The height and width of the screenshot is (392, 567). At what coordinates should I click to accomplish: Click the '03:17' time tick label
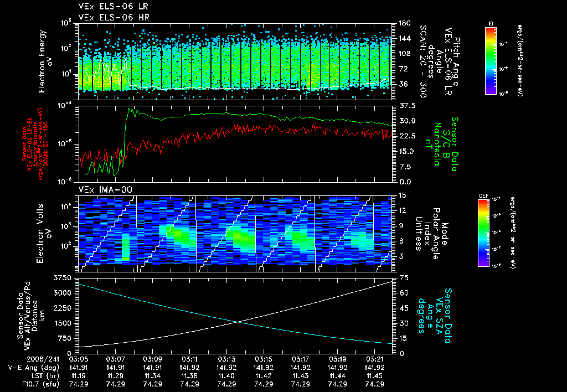pyautogui.click(x=301, y=359)
